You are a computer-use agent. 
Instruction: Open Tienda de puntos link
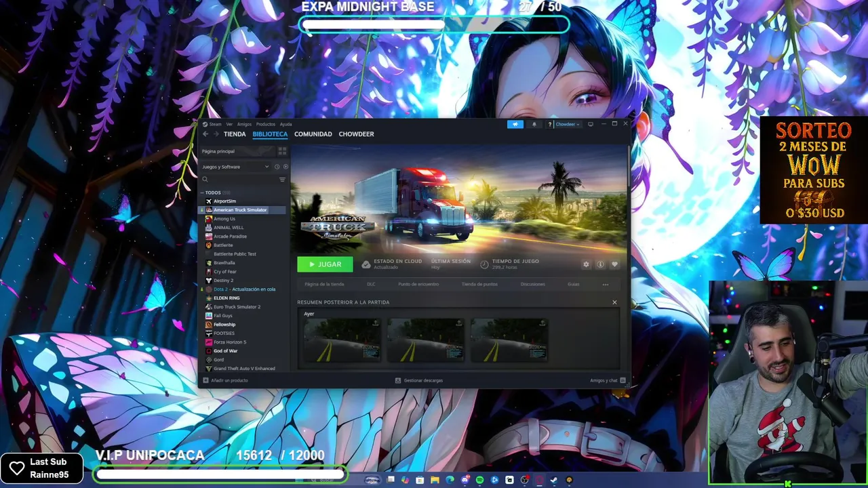(x=479, y=284)
